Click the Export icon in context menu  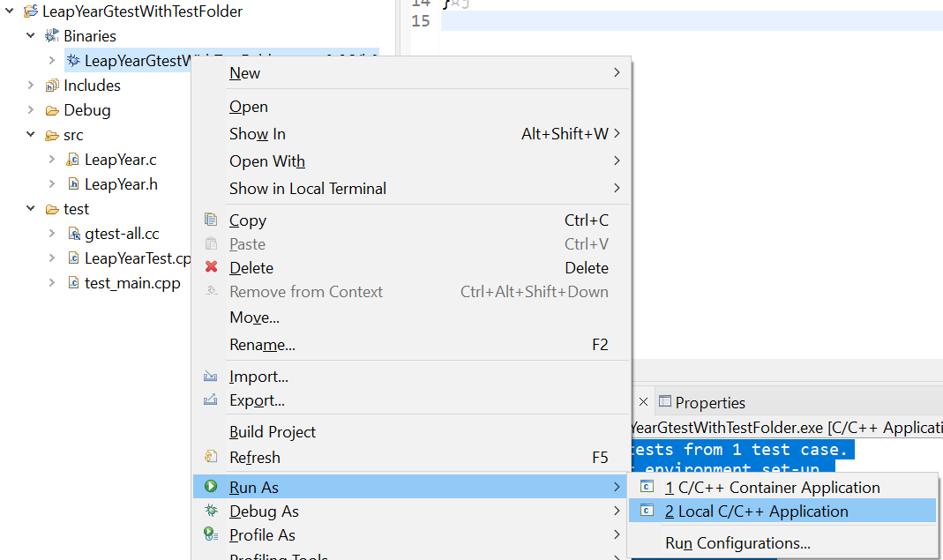[x=211, y=399]
